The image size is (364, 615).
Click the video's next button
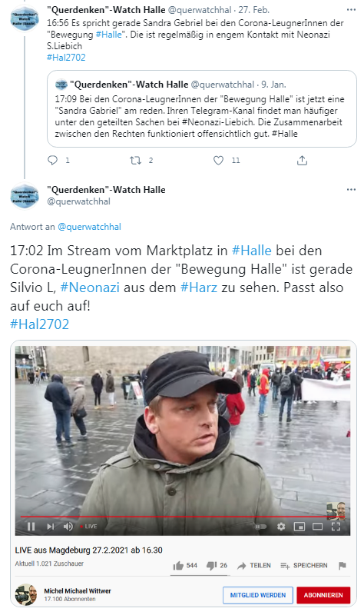click(x=51, y=527)
